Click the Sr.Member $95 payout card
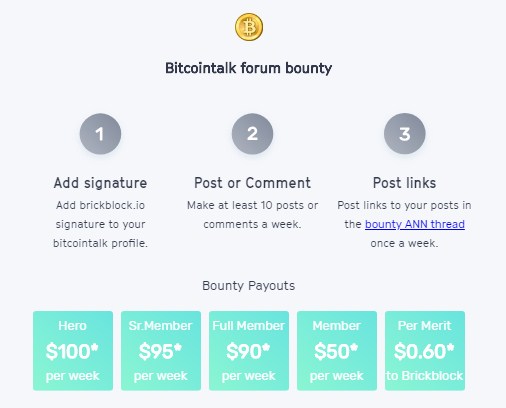Viewport: 506px width, 408px height. click(x=161, y=351)
